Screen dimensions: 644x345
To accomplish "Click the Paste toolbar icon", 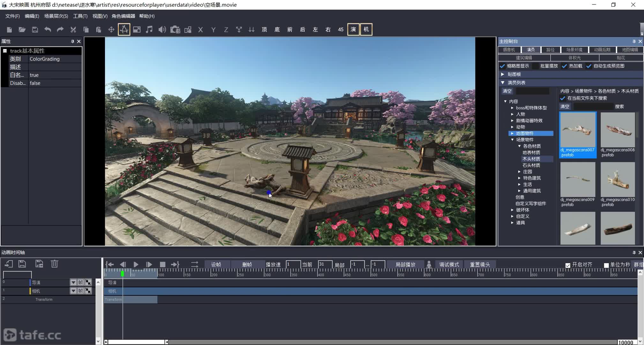I will (98, 30).
